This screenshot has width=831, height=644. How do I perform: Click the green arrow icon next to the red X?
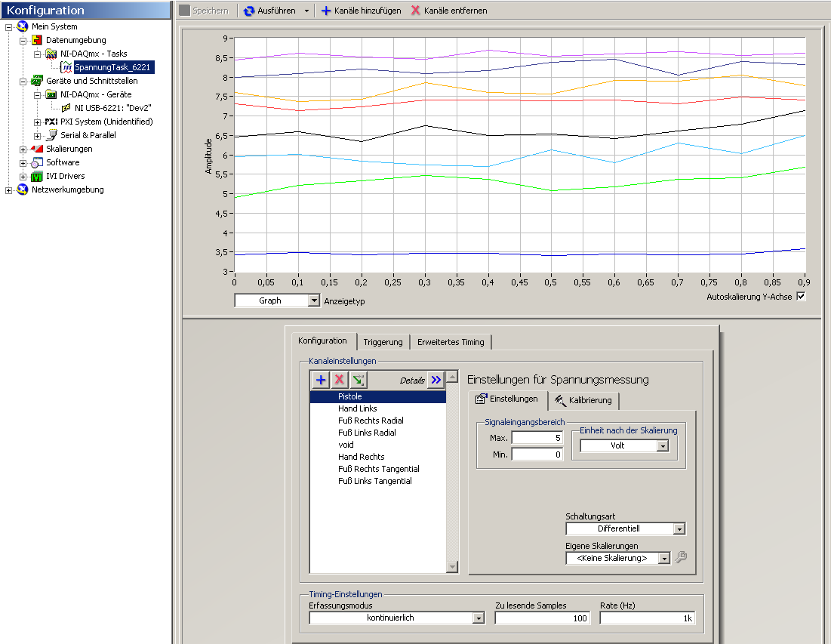coord(358,380)
